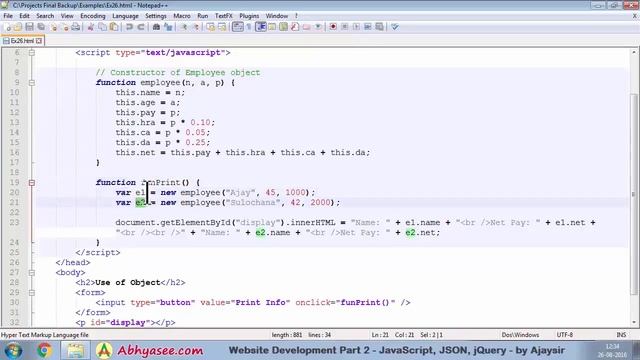This screenshot has height=360, width=640.
Task: Open the Plugins menu
Action: click(x=249, y=16)
